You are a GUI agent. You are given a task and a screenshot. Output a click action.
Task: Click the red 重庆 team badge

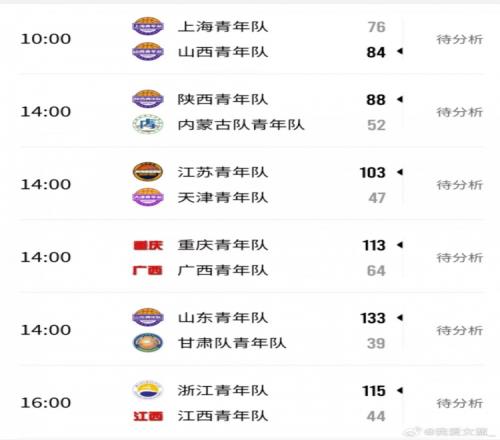click(x=148, y=245)
